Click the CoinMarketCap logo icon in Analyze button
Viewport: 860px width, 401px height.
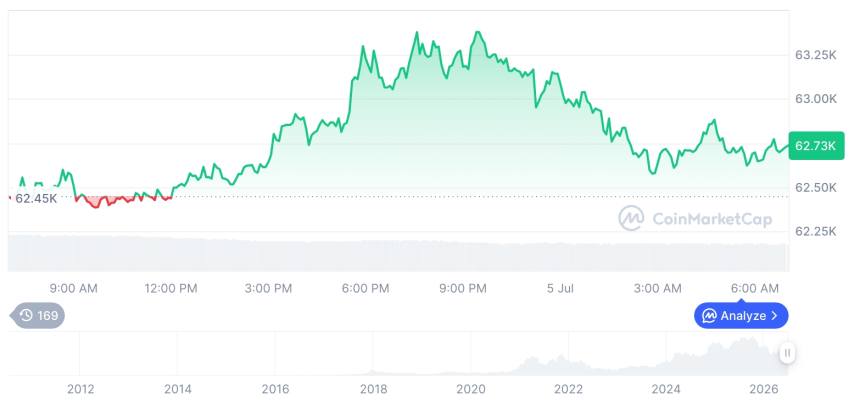pyautogui.click(x=710, y=316)
